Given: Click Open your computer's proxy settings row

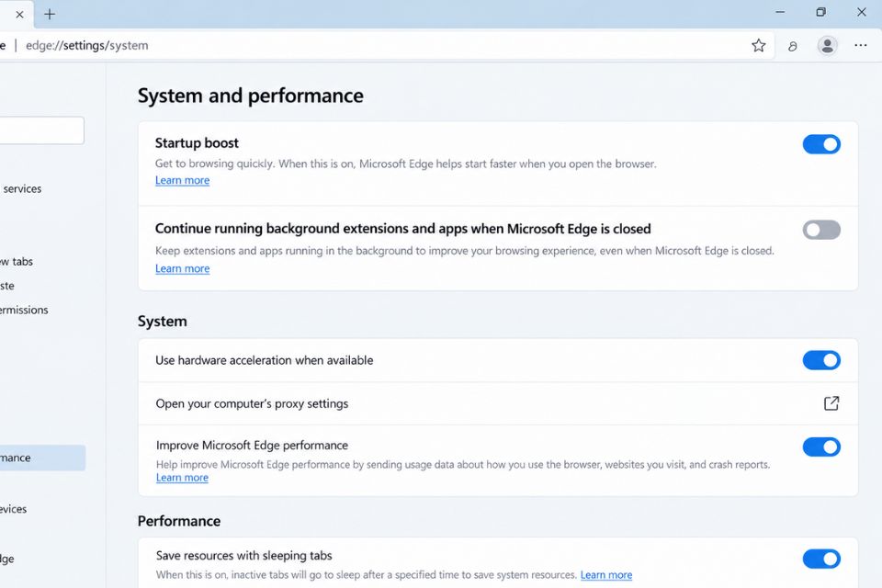Looking at the screenshot, I should (x=498, y=403).
